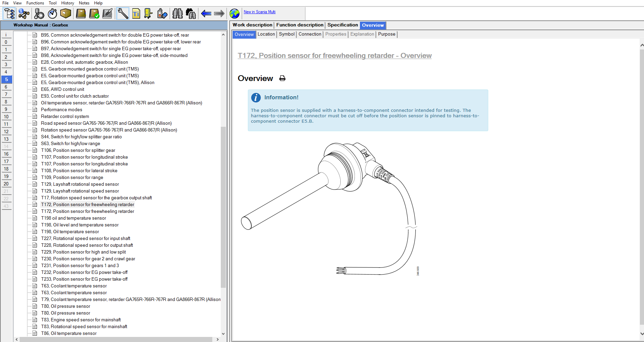Click the binoculars search icon
Screen dimensions: 644x342
pos(177,14)
